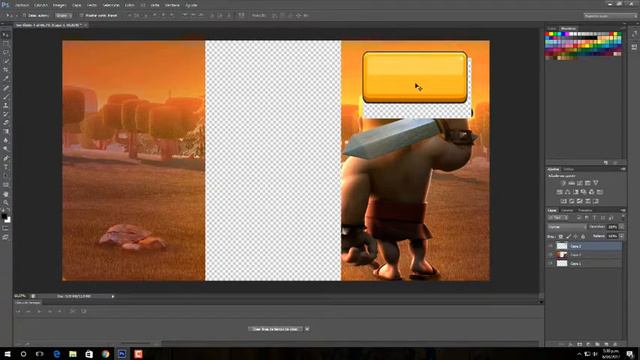Add a Curves adjustment layer
Image resolution: width=640 pixels, height=360 pixels.
580,183
